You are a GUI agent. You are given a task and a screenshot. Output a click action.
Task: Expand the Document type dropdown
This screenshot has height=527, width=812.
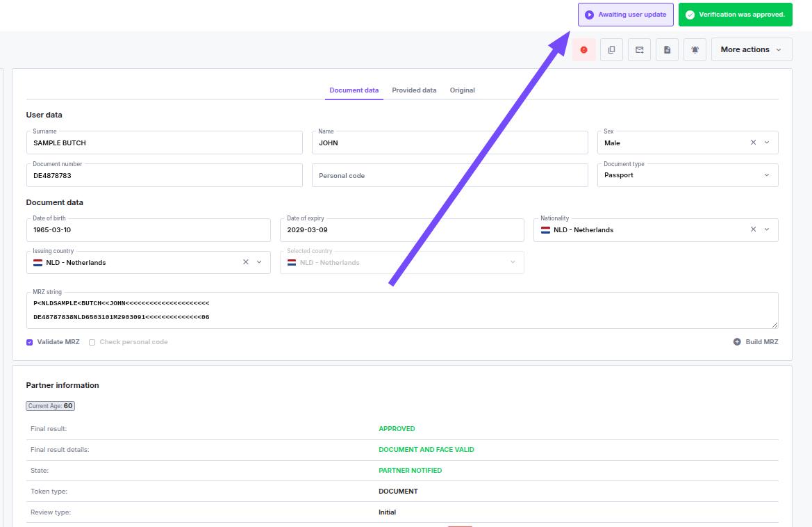point(766,175)
